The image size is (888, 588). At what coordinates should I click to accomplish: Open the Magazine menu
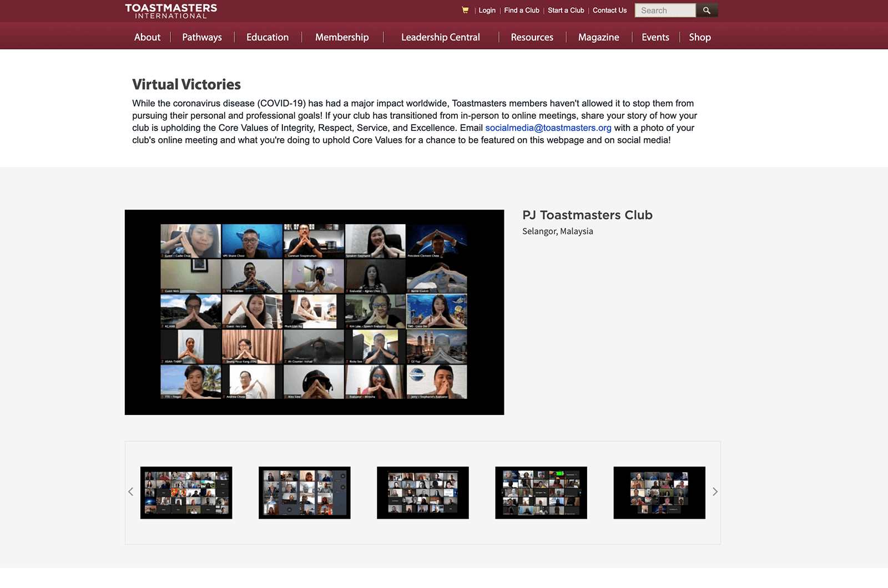(598, 37)
